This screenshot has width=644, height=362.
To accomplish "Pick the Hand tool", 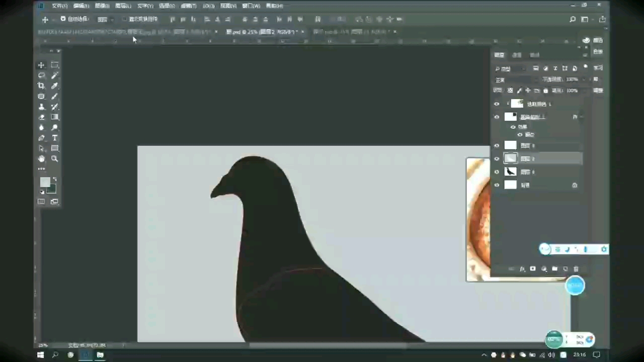I will click(x=41, y=159).
